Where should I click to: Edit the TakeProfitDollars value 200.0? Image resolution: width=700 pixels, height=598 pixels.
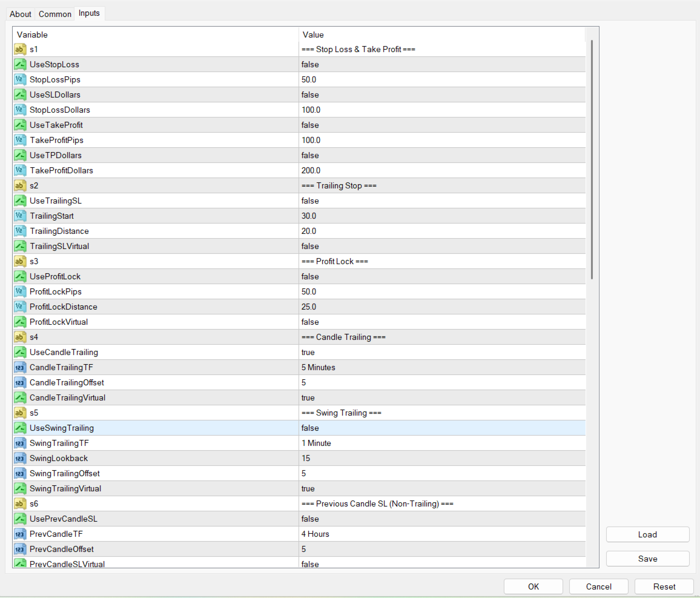[442, 171]
